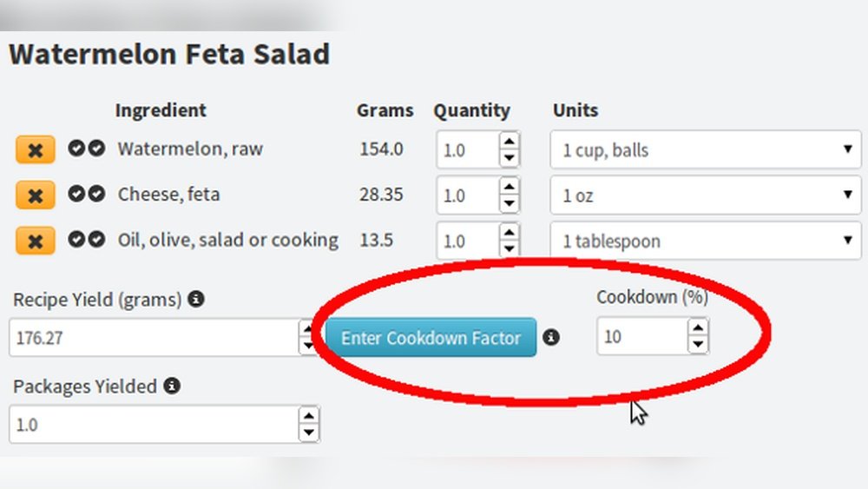Increase the Watermelon quantity by one step

[x=510, y=141]
